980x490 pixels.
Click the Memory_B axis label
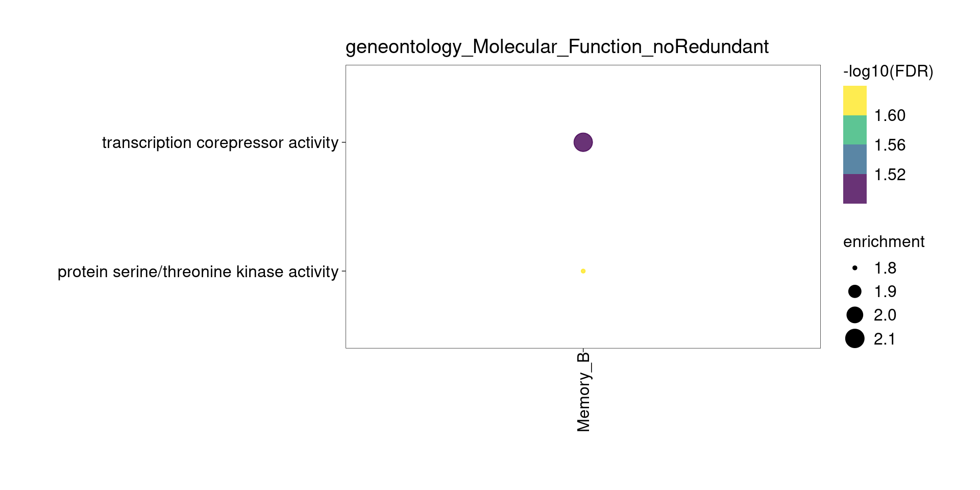[x=583, y=392]
